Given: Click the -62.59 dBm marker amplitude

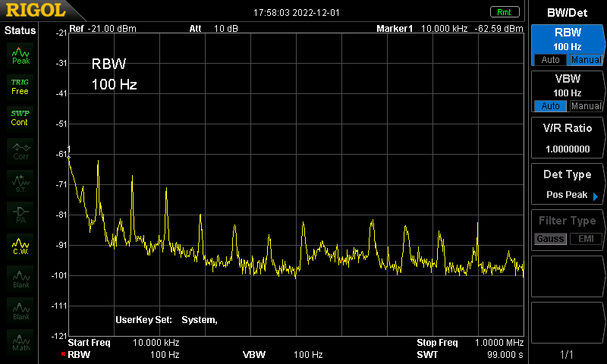Looking at the screenshot, I should pos(499,29).
